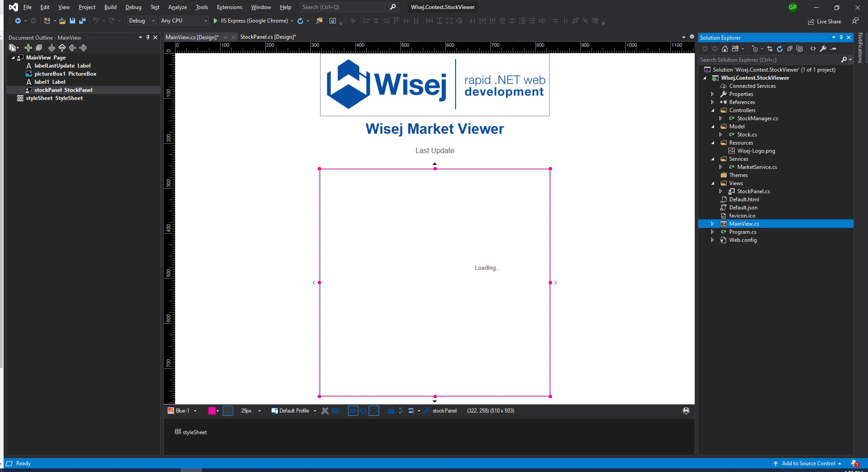Collapse the Controllers folder
This screenshot has height=472, width=868.
[713, 110]
